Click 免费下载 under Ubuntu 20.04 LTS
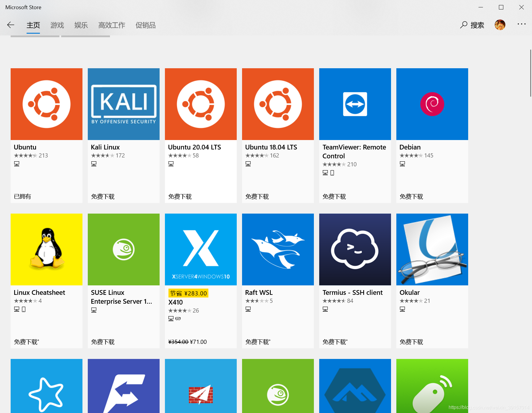This screenshot has width=532, height=413. pyautogui.click(x=180, y=196)
